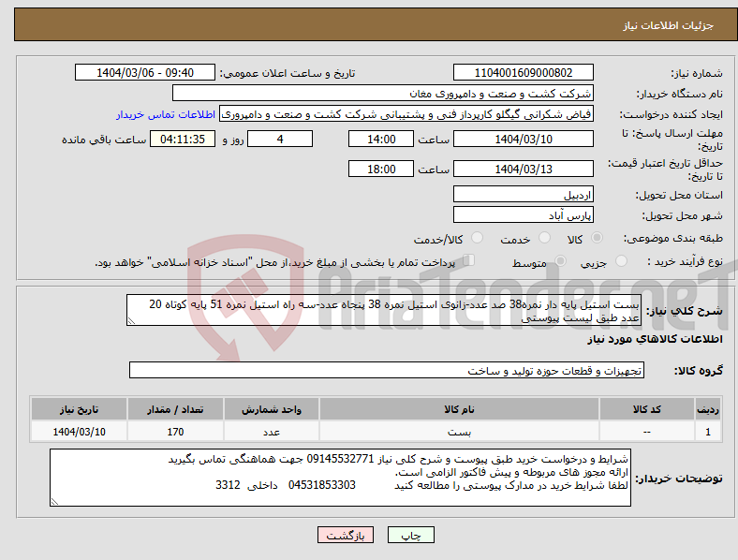Click the unit cell عدد
The width and height of the screenshot is (738, 560).
(x=272, y=432)
